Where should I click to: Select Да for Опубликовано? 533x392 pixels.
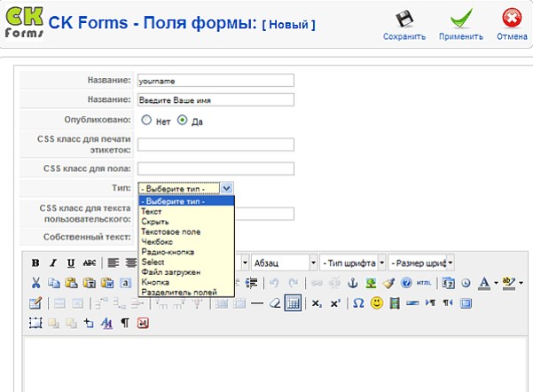183,120
